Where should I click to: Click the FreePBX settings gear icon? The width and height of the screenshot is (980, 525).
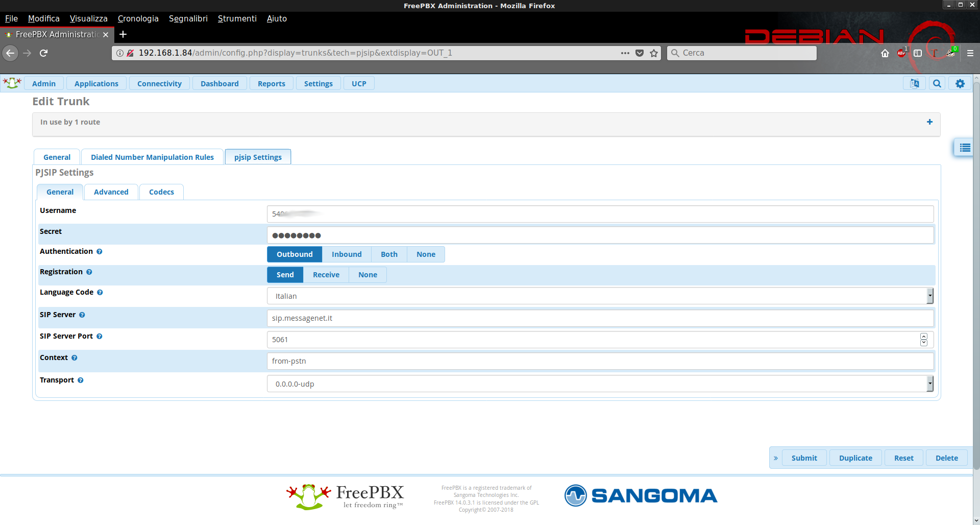coord(960,84)
